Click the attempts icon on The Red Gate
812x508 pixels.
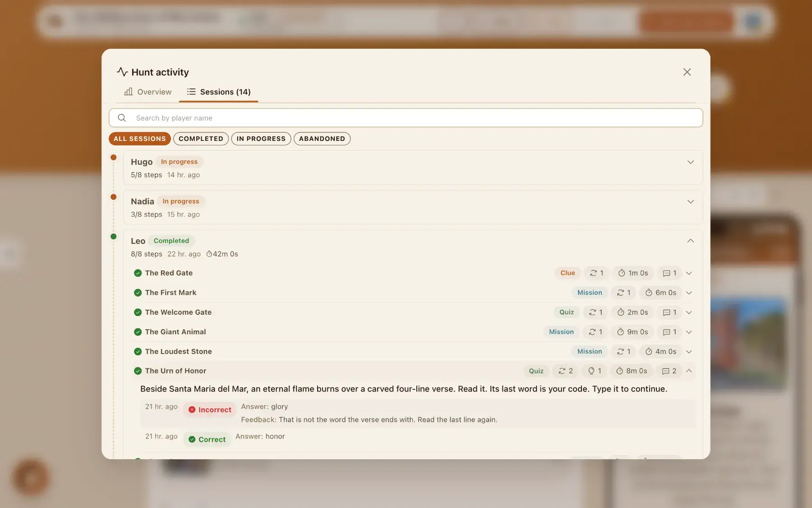pos(594,273)
